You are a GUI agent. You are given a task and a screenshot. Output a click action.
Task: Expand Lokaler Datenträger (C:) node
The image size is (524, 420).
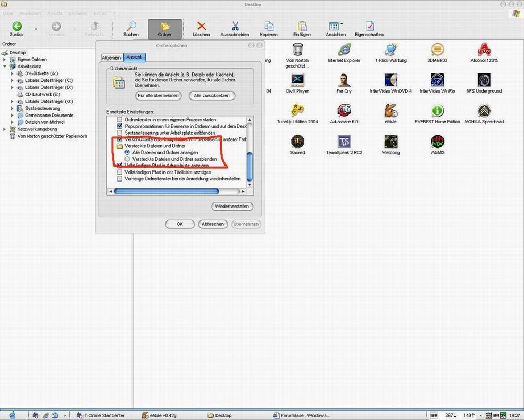coord(12,80)
